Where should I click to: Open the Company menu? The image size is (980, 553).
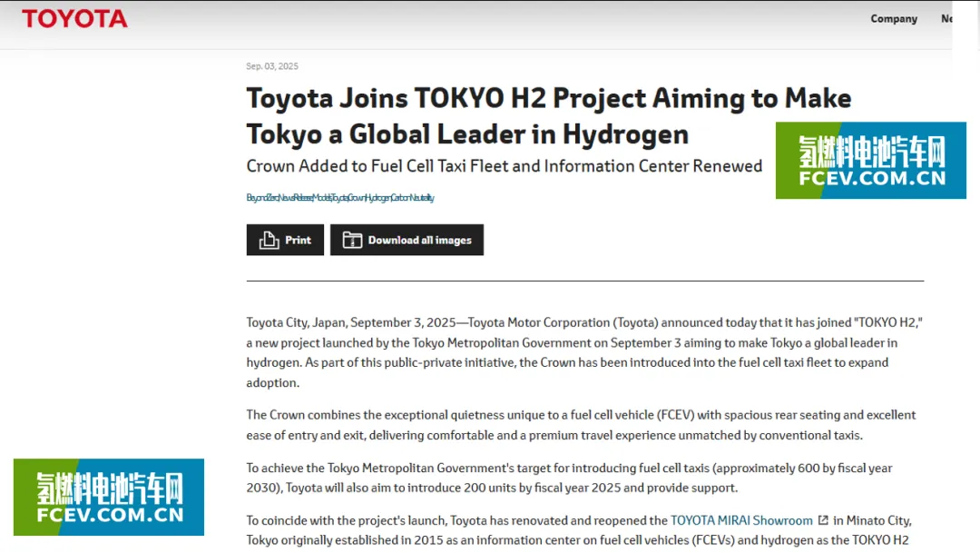click(894, 19)
